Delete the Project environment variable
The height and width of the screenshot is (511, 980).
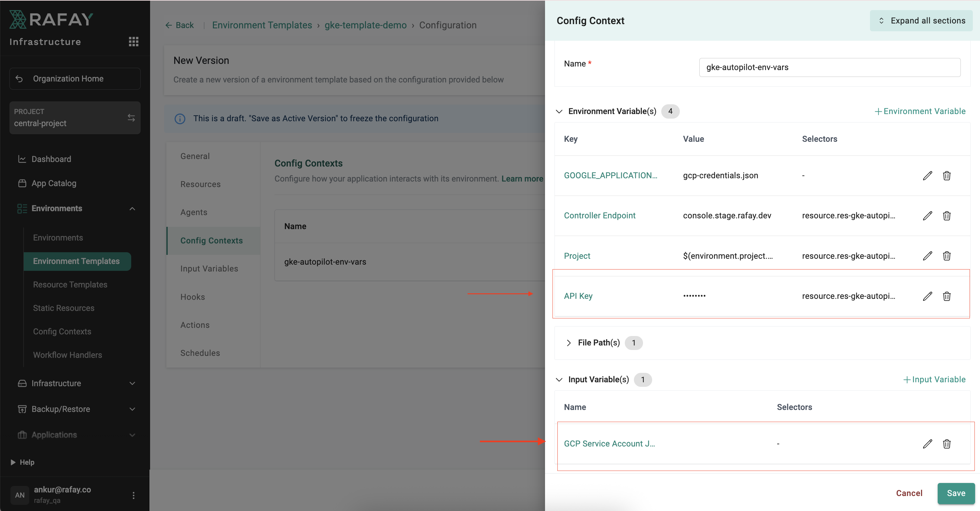pos(946,256)
